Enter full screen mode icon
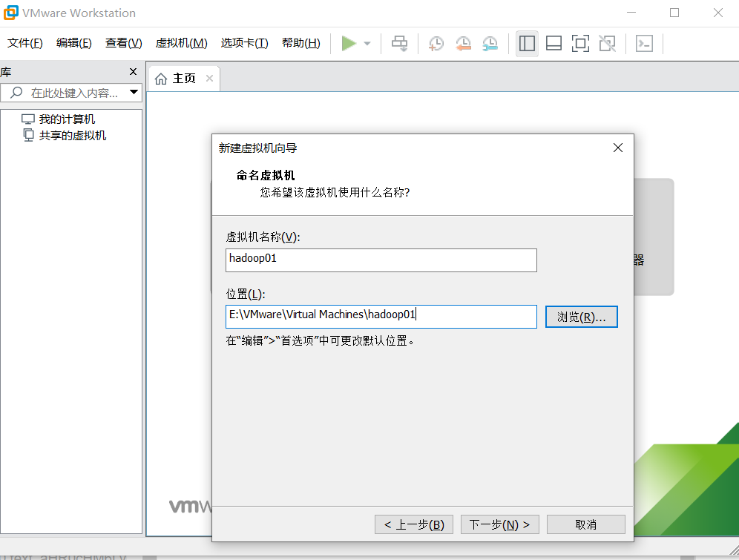Screen dimensions: 739x560 [x=580, y=44]
